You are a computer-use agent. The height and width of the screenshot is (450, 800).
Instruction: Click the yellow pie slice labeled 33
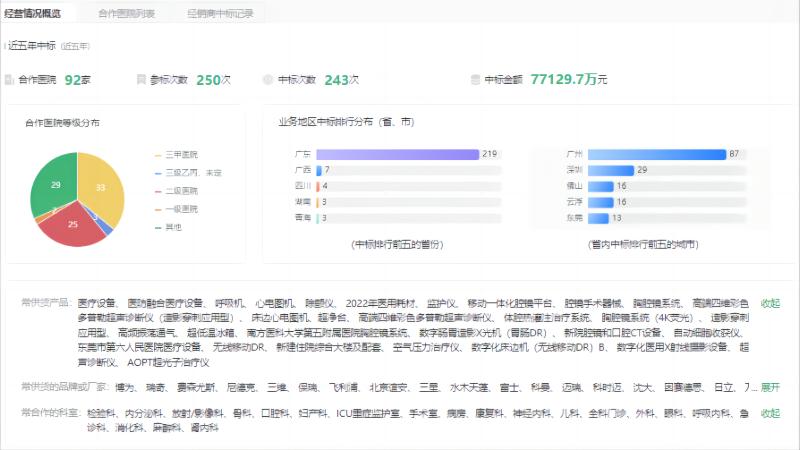pyautogui.click(x=102, y=188)
